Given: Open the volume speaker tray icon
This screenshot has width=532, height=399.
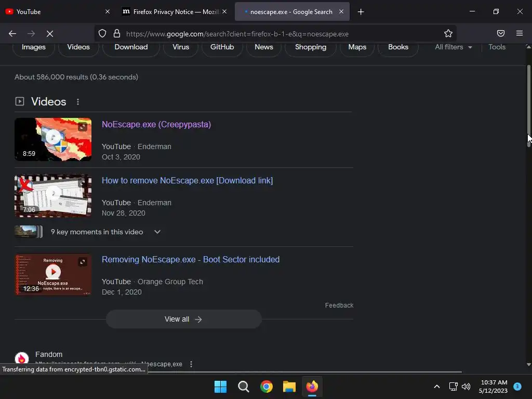Looking at the screenshot, I should coord(466,387).
